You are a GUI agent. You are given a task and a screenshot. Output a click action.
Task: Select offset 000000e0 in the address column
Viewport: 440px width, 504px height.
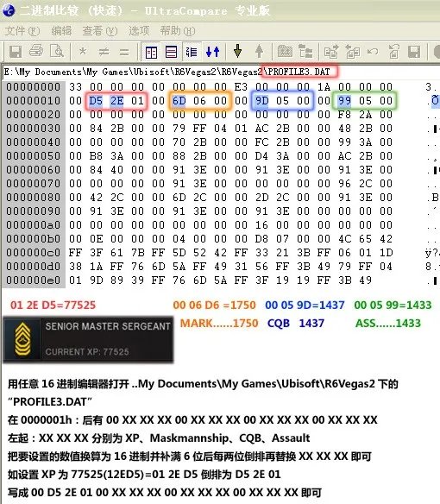click(34, 280)
